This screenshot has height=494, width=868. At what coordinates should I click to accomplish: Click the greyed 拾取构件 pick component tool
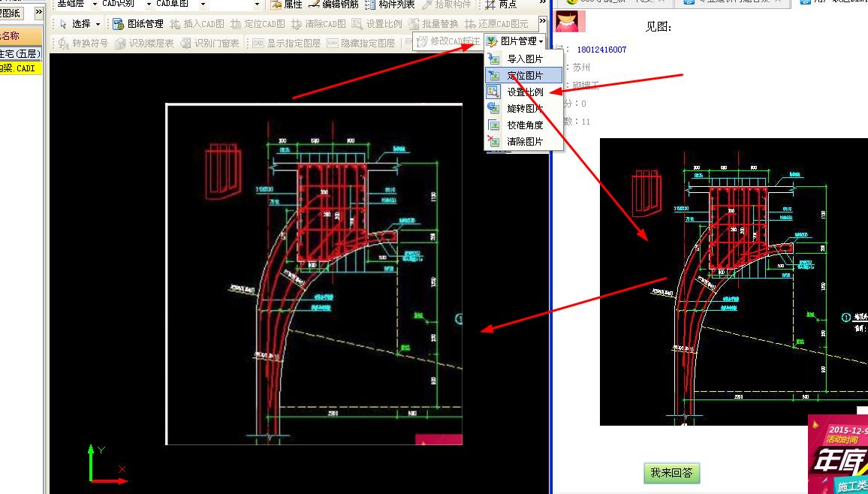[447, 5]
